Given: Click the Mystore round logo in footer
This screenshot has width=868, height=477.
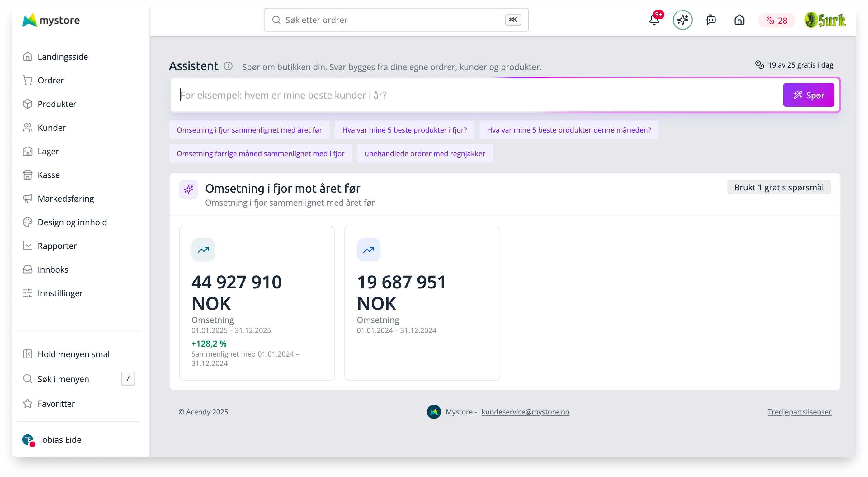Looking at the screenshot, I should click(x=434, y=412).
